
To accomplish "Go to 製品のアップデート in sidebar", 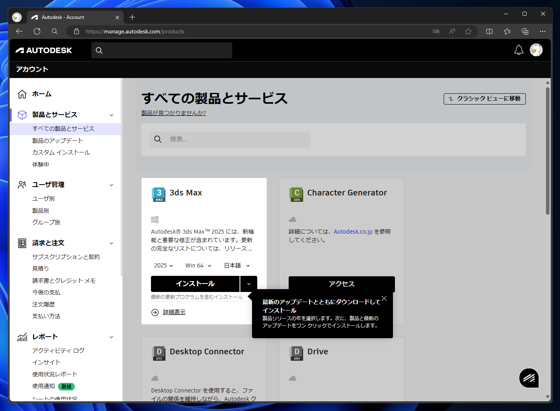I will [58, 141].
